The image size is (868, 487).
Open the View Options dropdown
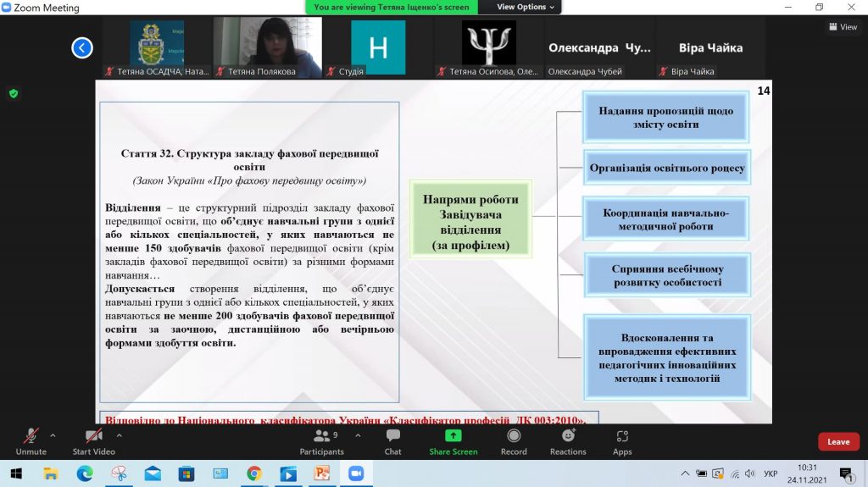(x=526, y=7)
